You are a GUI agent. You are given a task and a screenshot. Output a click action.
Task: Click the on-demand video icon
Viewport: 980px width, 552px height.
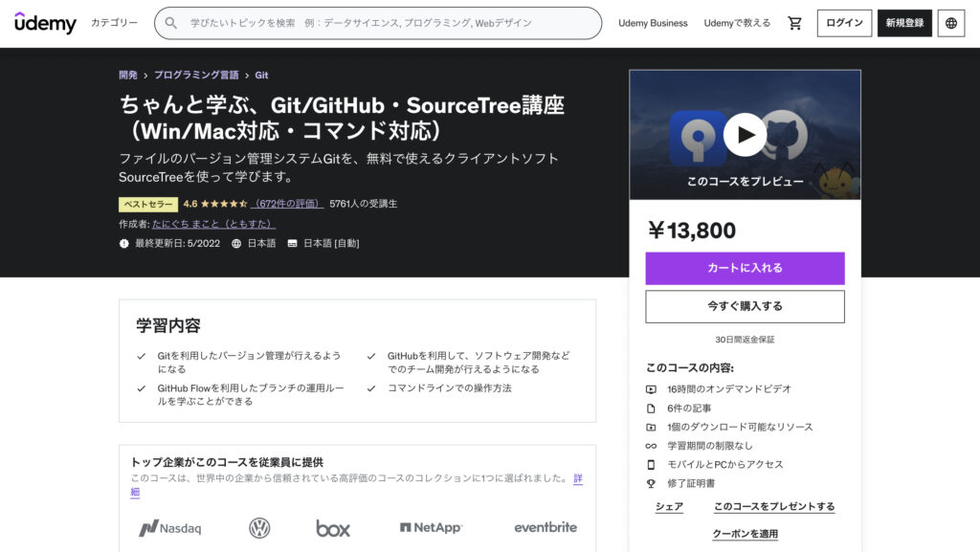651,389
